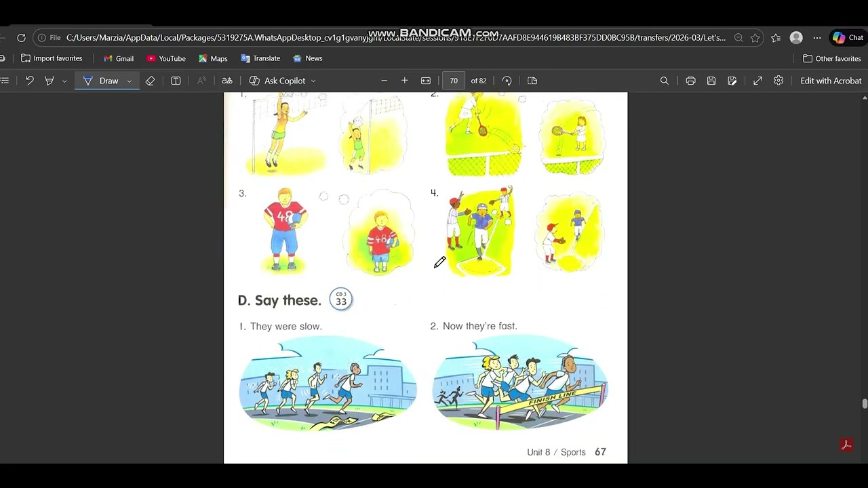Rotate the PDF page

tap(507, 81)
